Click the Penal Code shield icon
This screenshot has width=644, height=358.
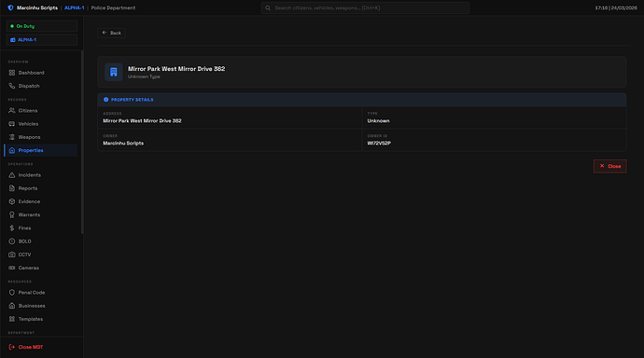pos(12,293)
